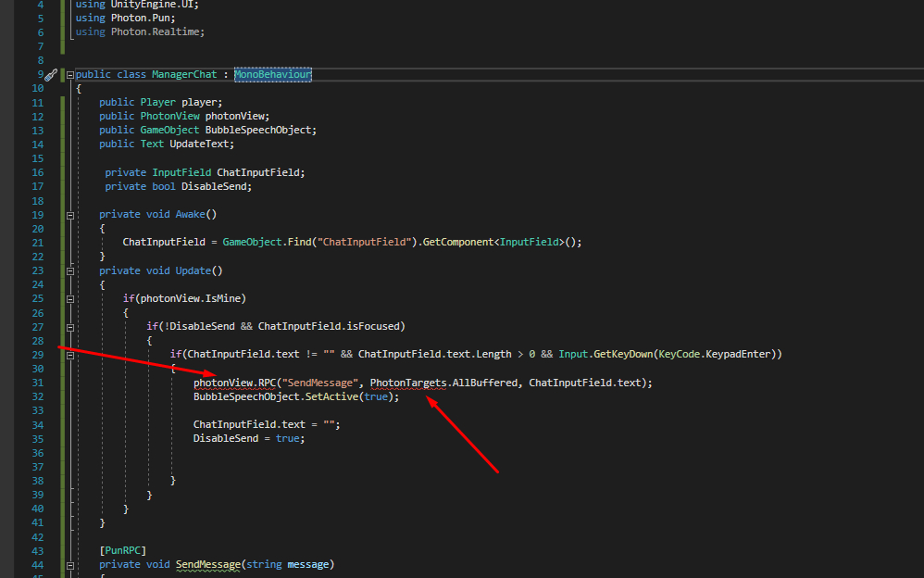This screenshot has height=578, width=924.
Task: Click ChatInputField.text = "" statement
Action: 267,424
